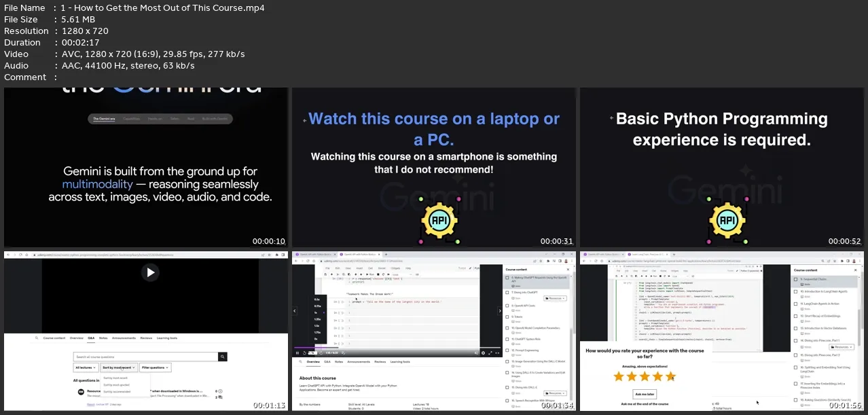Check the Sequential Chain lecture checkbox
This screenshot has width=868, height=415.
(x=795, y=279)
